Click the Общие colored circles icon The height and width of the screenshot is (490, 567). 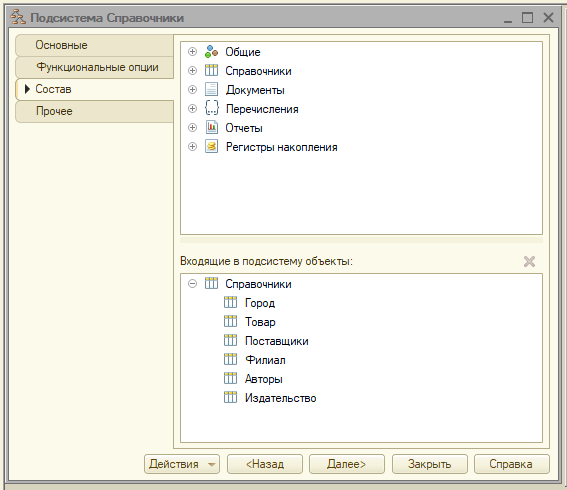[211, 52]
